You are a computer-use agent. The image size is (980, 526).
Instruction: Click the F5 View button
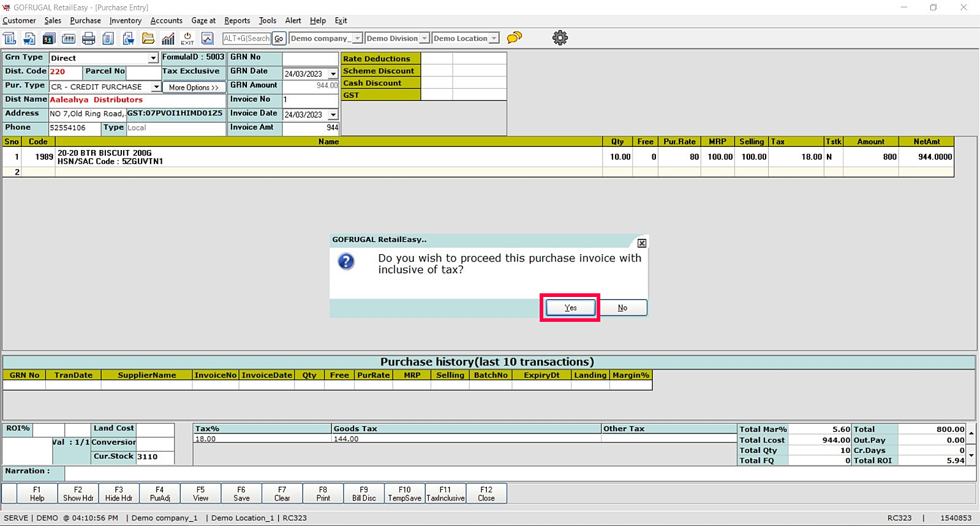click(200, 494)
